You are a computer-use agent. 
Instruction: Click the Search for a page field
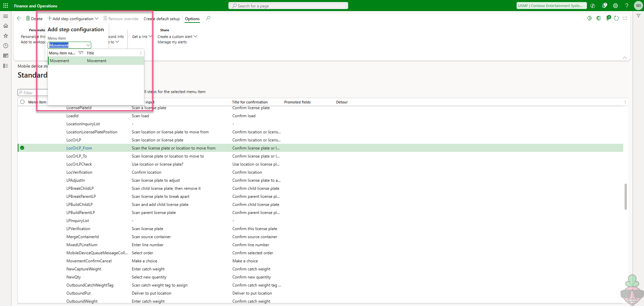pyautogui.click(x=288, y=6)
